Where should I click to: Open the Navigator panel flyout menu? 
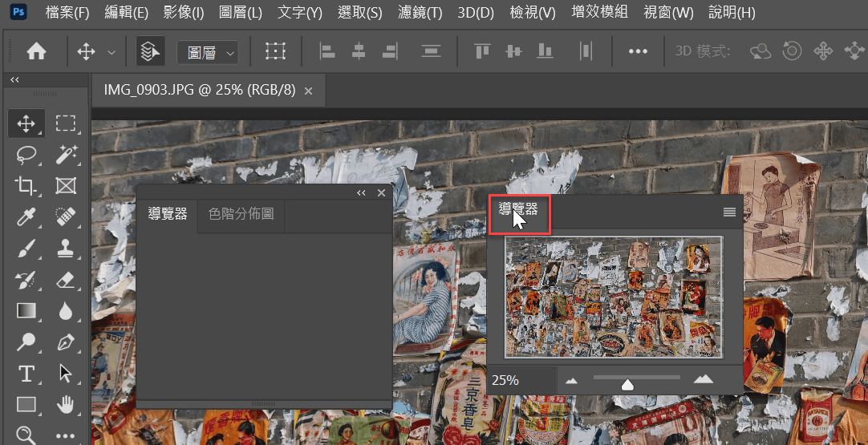click(729, 212)
